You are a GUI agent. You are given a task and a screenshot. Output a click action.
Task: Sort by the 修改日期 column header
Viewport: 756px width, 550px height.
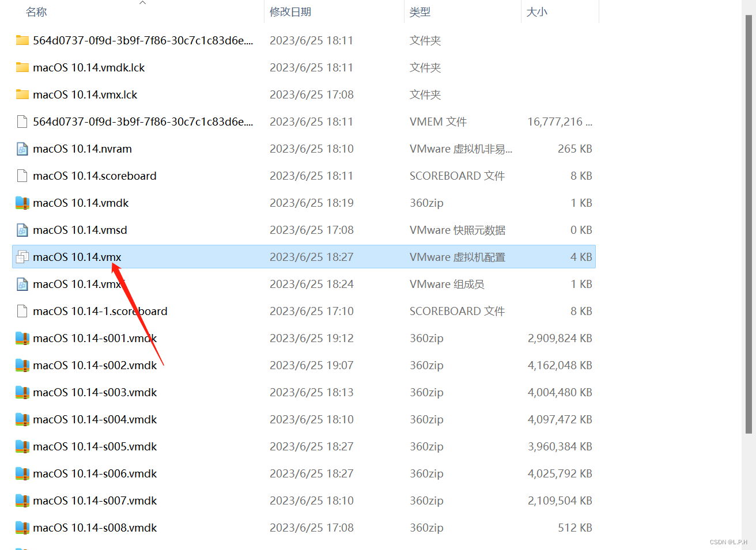[x=290, y=12]
